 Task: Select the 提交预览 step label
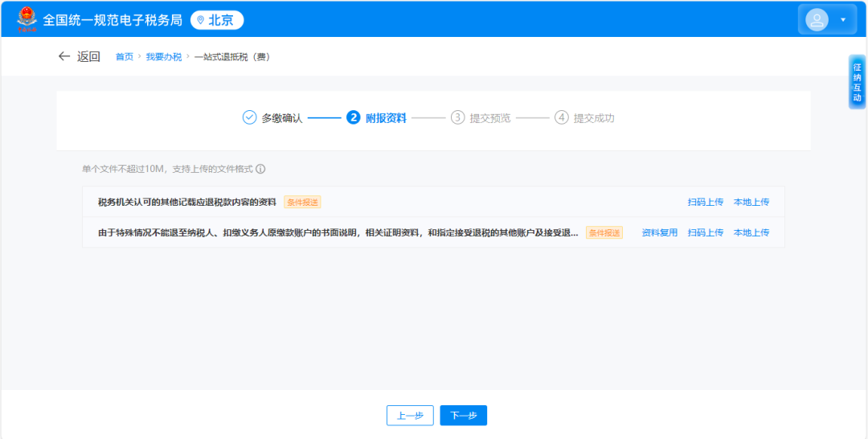[x=490, y=118]
